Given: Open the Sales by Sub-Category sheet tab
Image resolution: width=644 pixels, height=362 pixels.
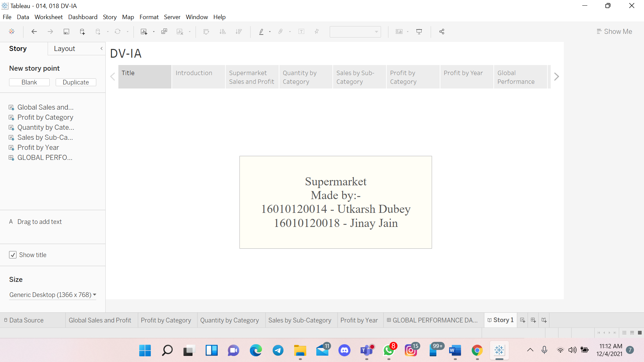Looking at the screenshot, I should click(x=300, y=320).
